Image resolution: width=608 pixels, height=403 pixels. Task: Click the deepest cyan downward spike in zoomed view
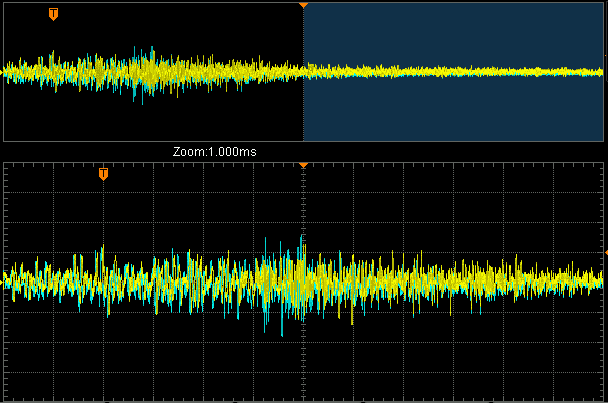pyautogui.click(x=284, y=328)
